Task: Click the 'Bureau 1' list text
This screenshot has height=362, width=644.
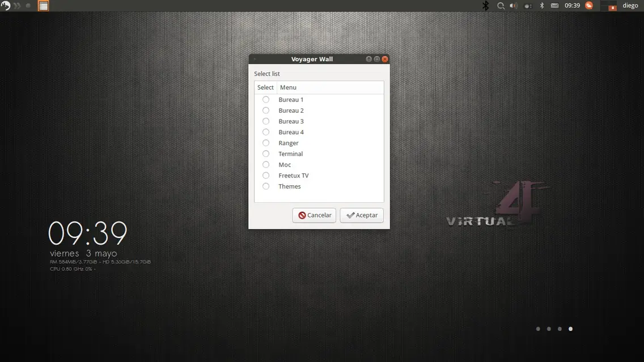Action: point(291,100)
